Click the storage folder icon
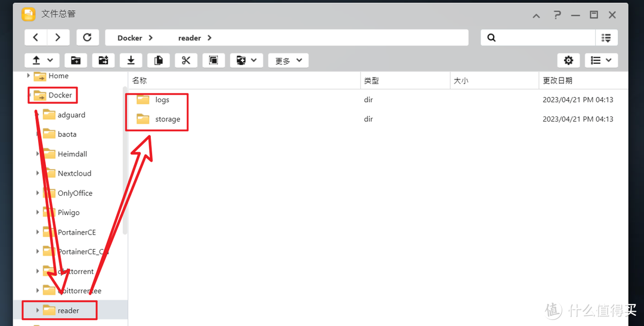Screen dimensions: 644x326 [x=143, y=119]
